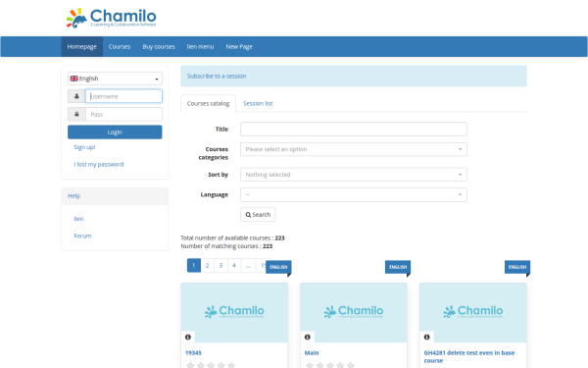Screen dimensions: 588x368
Task: Open GH4281 delete test even in base course
Action: 469,357
